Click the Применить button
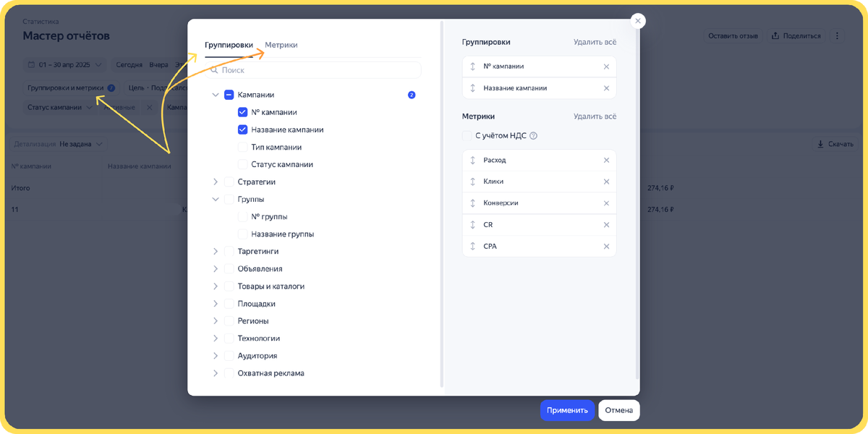The width and height of the screenshot is (868, 434). pos(567,410)
